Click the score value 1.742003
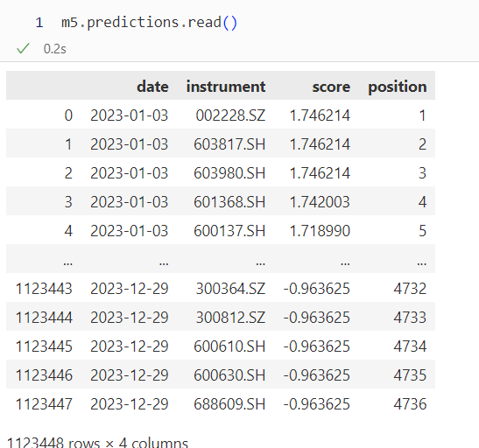The image size is (479, 448). tap(320, 202)
